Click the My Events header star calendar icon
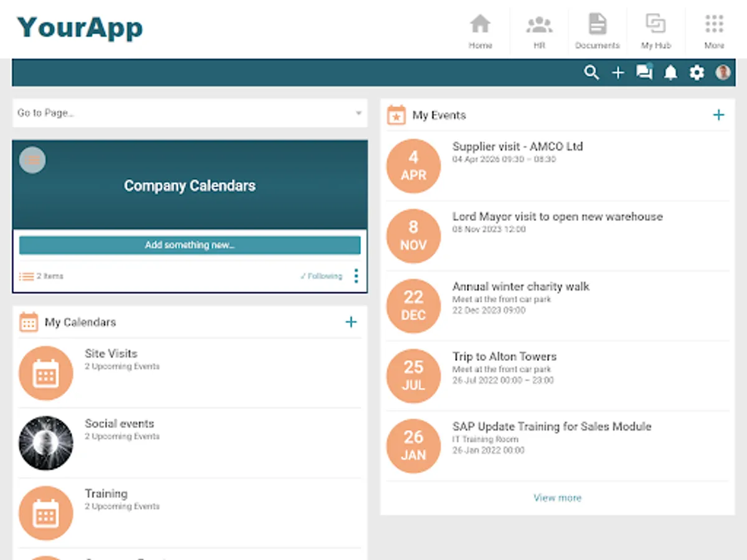 (x=397, y=115)
